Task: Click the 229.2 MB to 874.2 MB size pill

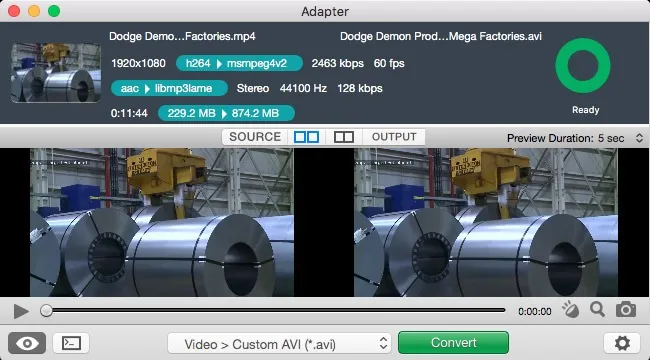Action: pos(226,113)
